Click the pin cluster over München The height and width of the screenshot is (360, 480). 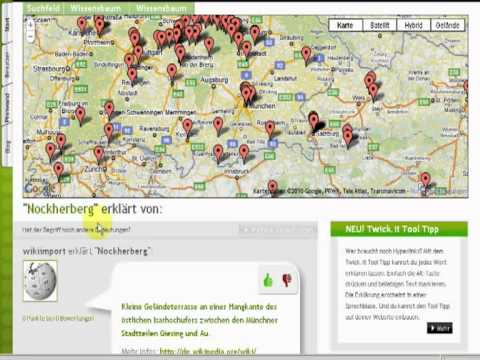pos(248,94)
